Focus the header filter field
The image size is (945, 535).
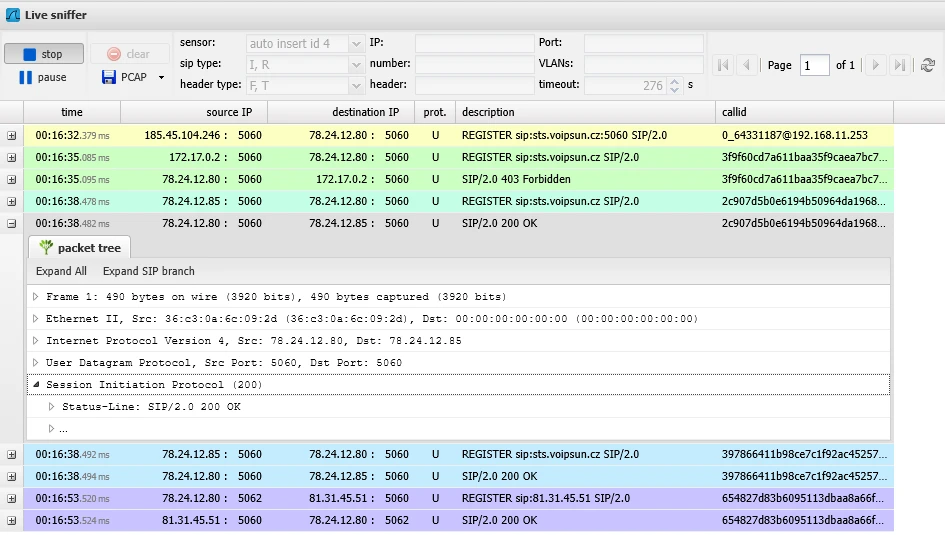point(474,85)
